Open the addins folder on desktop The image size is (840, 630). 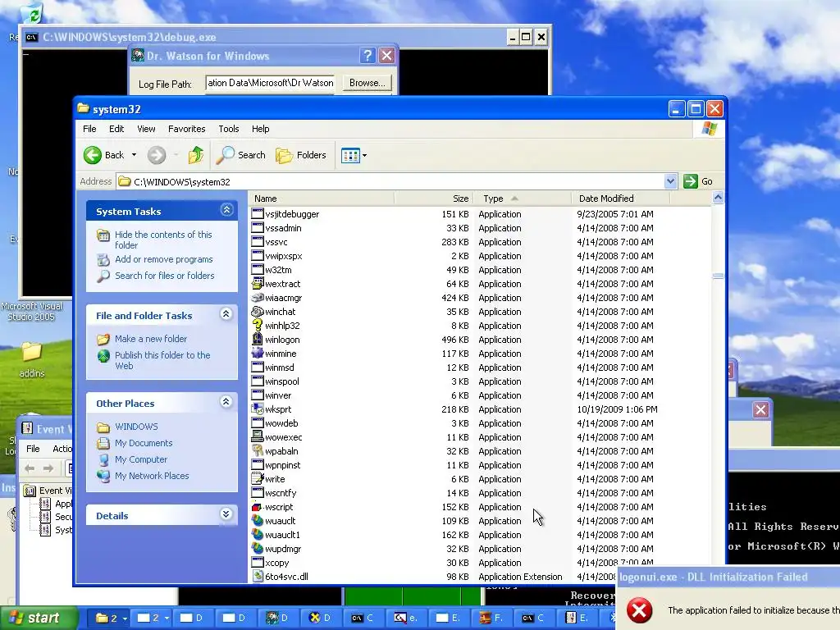click(32, 358)
